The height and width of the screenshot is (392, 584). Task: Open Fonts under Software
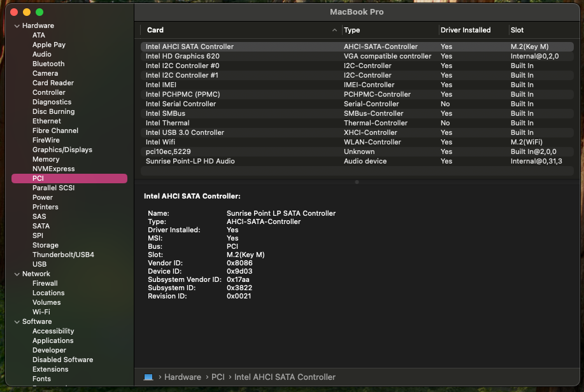(x=41, y=379)
